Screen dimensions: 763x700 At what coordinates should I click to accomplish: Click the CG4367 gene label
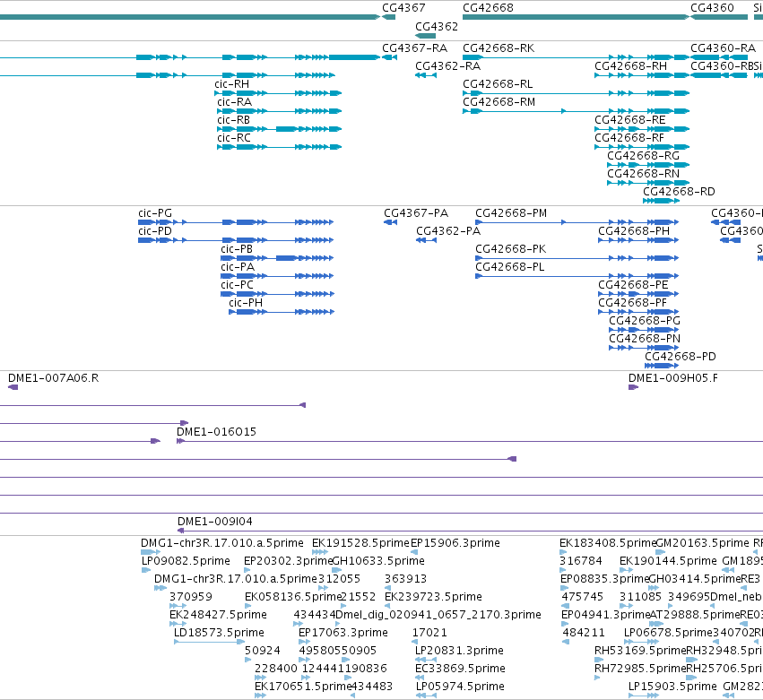pyautogui.click(x=403, y=8)
